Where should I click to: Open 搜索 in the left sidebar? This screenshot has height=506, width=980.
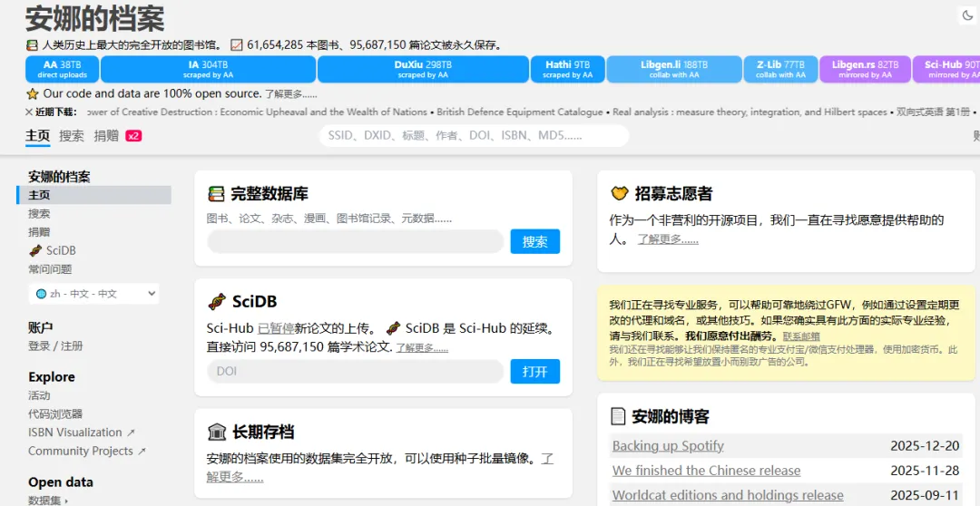pyautogui.click(x=39, y=214)
